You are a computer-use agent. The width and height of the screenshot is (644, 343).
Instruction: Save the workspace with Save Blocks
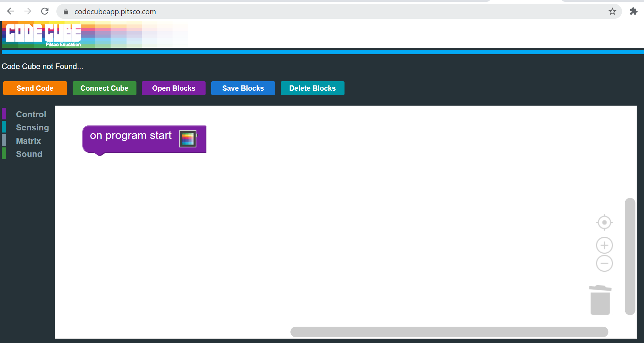pyautogui.click(x=243, y=88)
